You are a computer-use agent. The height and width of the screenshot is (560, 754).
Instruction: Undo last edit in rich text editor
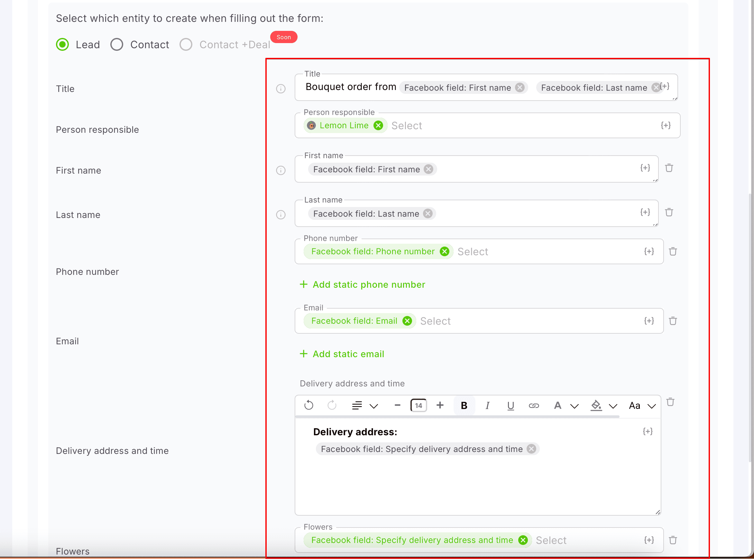point(309,405)
